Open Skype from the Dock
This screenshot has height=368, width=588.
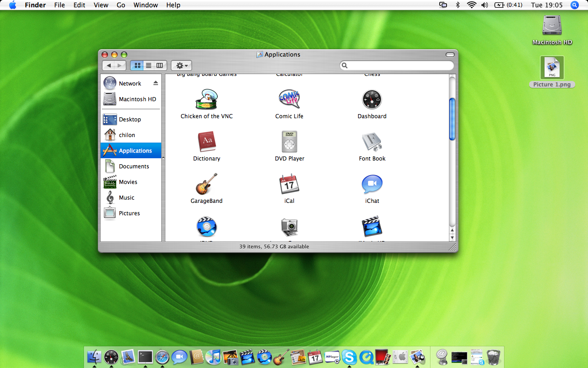click(349, 356)
